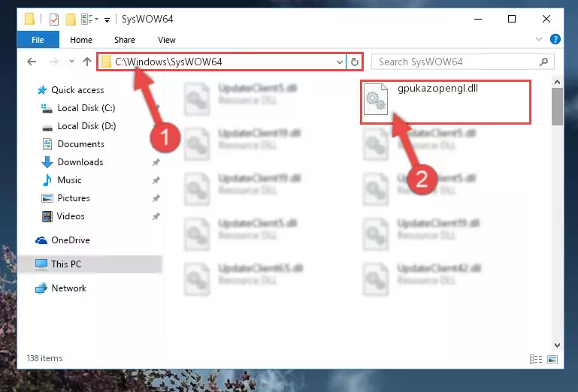Open Help with the blue question icon
578x392 pixels.
click(555, 39)
